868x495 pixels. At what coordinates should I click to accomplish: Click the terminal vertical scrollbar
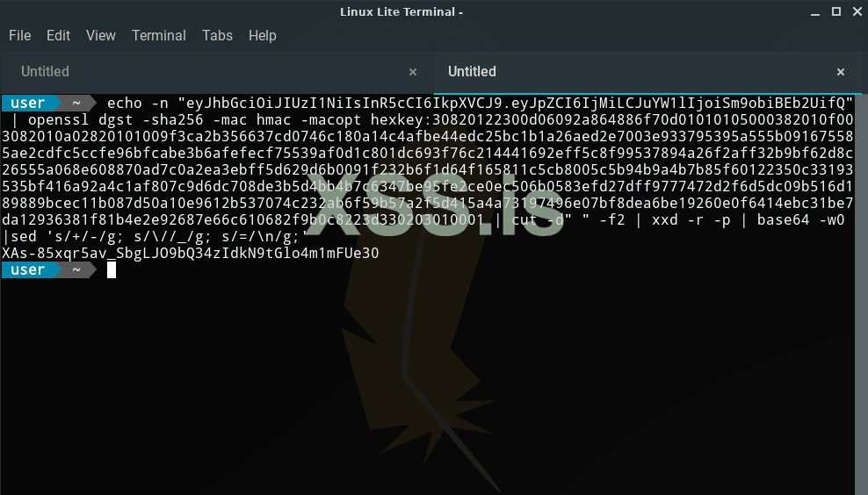(x=861, y=294)
